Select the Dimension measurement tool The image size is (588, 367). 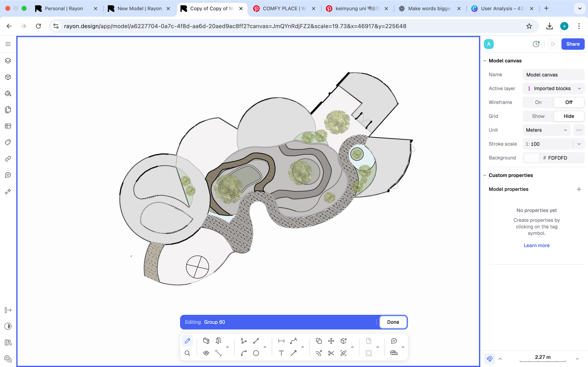(x=281, y=341)
